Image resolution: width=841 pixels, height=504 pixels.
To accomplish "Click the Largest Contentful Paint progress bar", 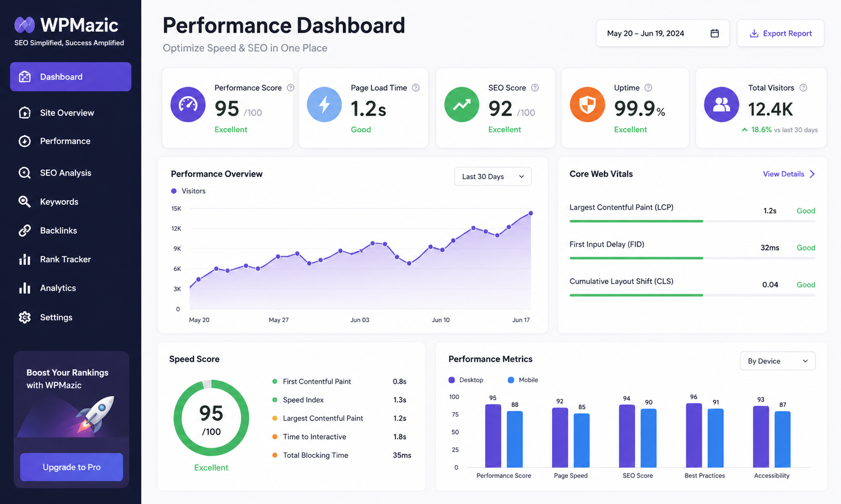I will click(x=692, y=221).
